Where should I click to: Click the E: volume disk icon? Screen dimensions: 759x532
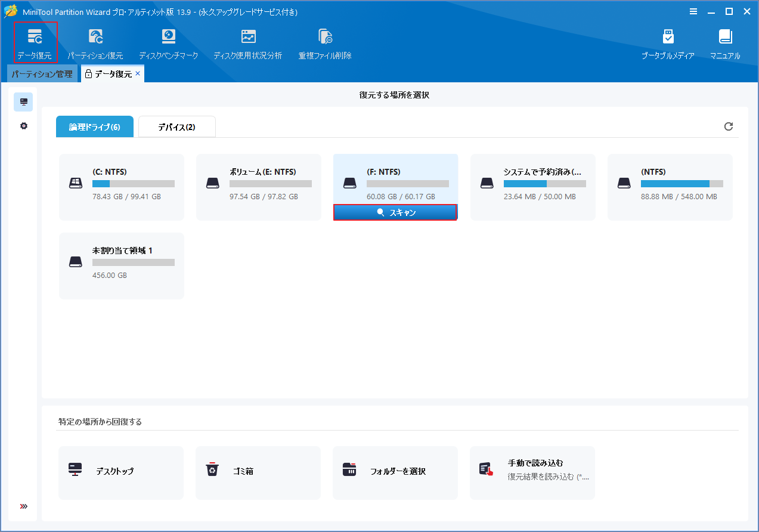click(x=213, y=183)
